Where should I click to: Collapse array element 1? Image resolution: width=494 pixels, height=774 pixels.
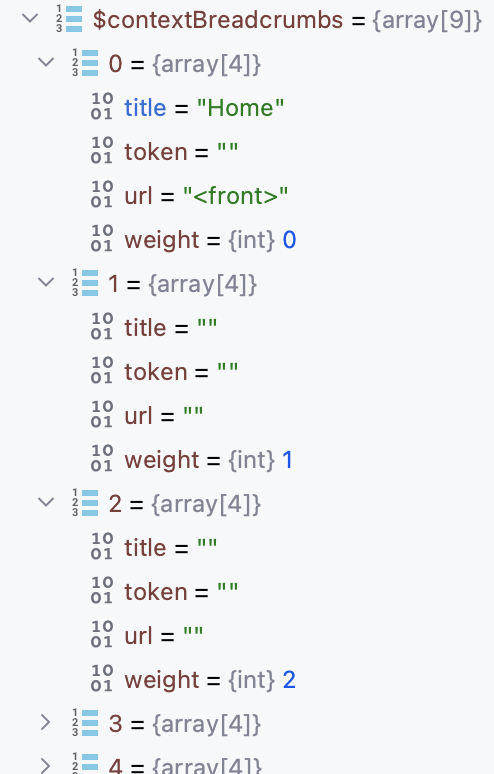46,284
